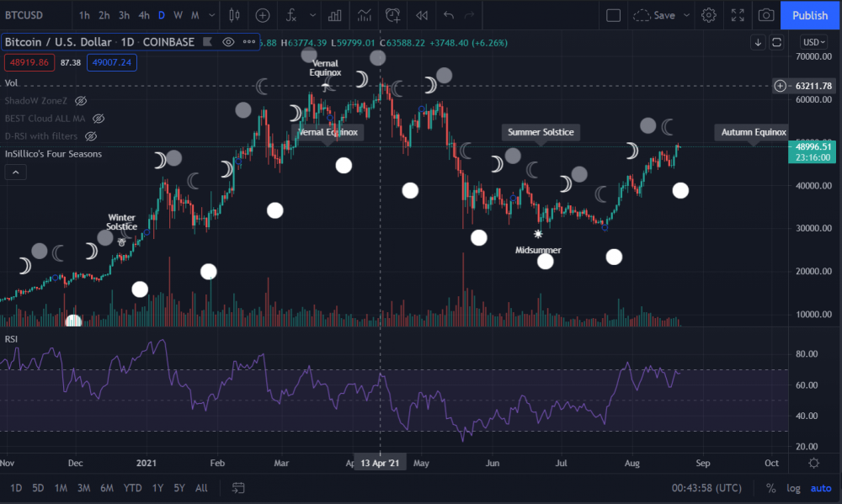This screenshot has width=842, height=504.
Task: Show the hidden ShadoW ZoneZ indicator
Action: pyautogui.click(x=81, y=101)
